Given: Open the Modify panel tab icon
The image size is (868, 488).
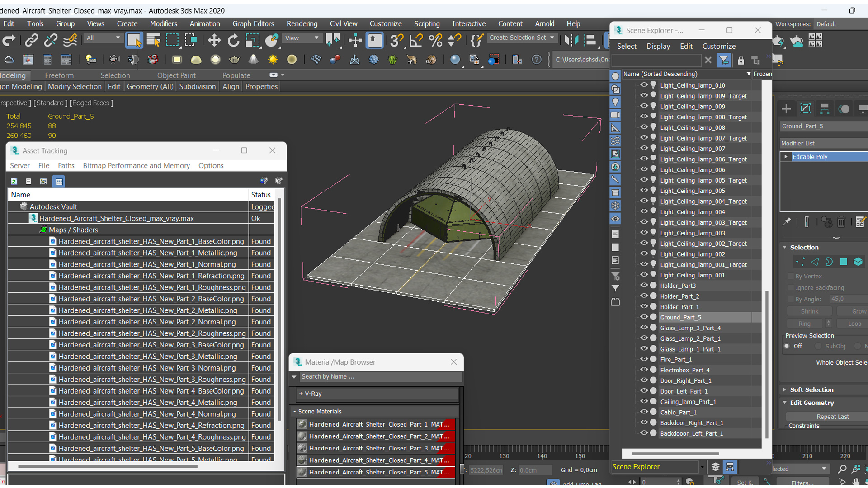Looking at the screenshot, I should pos(806,109).
